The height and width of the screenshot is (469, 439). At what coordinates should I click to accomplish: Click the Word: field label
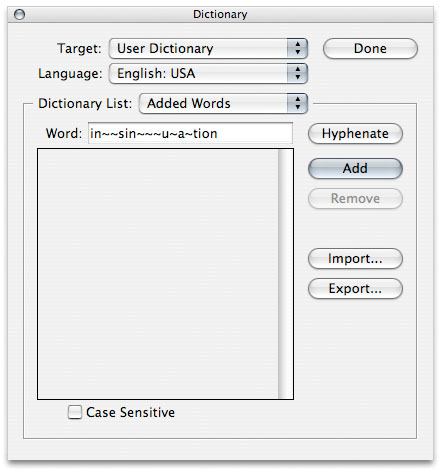coord(64,133)
